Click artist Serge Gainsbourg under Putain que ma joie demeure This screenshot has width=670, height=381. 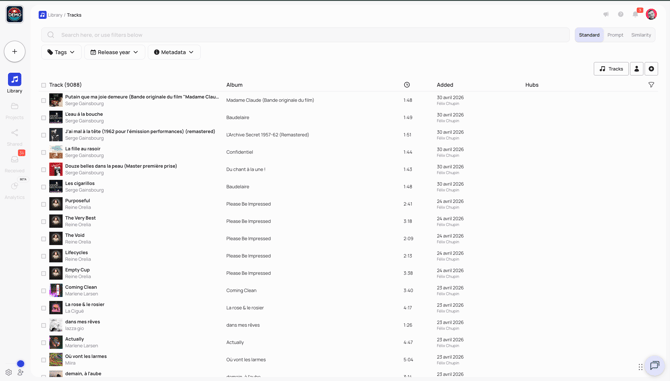(84, 104)
